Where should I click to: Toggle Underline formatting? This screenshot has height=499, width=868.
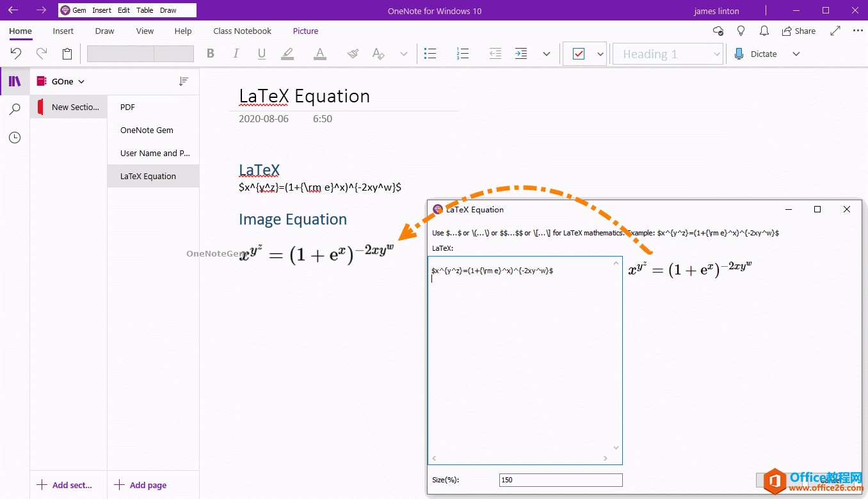(262, 54)
